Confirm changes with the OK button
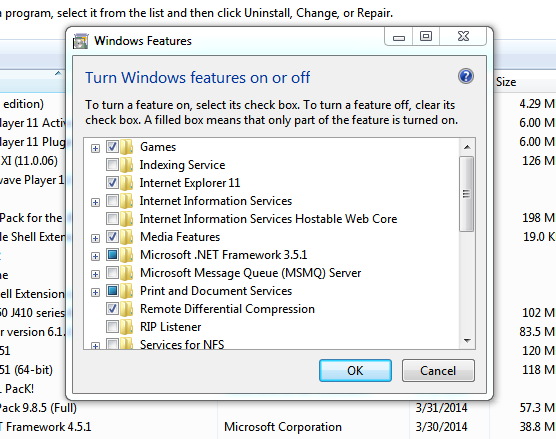The width and height of the screenshot is (556, 439). click(x=355, y=371)
